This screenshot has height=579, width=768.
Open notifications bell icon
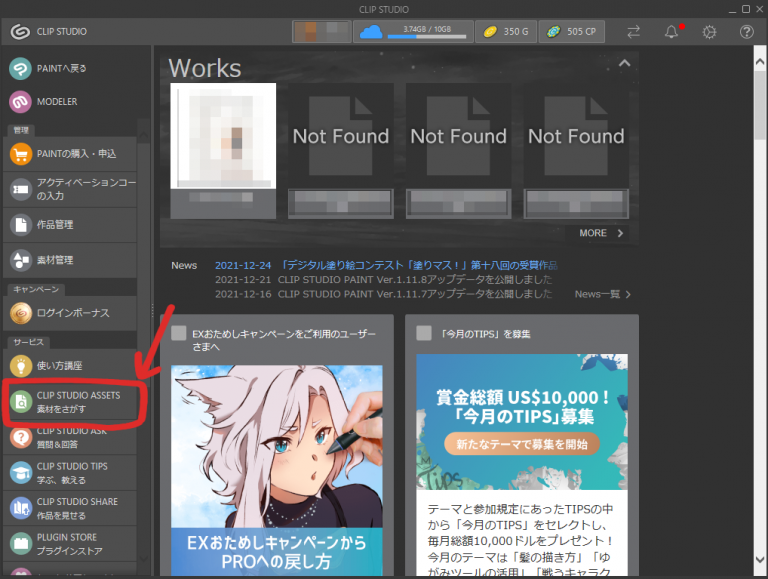[672, 32]
